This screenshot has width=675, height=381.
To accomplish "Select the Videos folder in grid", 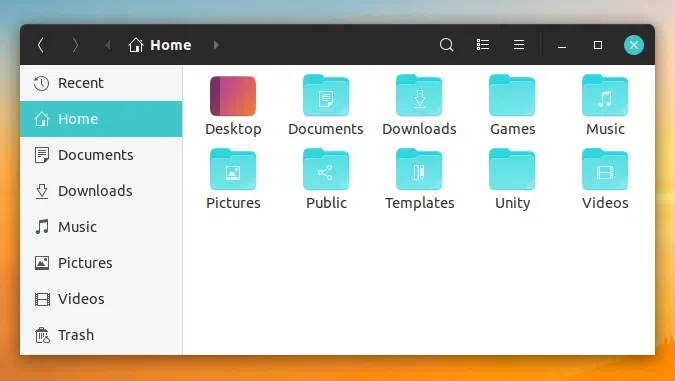I will [x=605, y=179].
